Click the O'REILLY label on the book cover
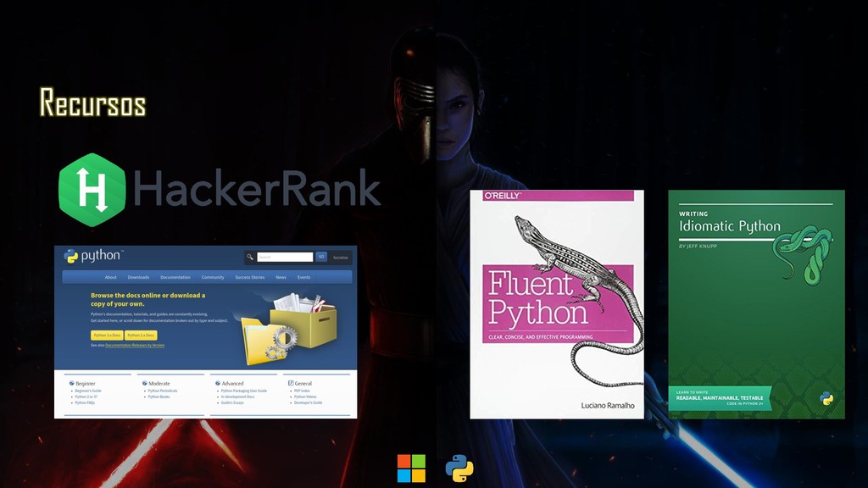 [503, 196]
